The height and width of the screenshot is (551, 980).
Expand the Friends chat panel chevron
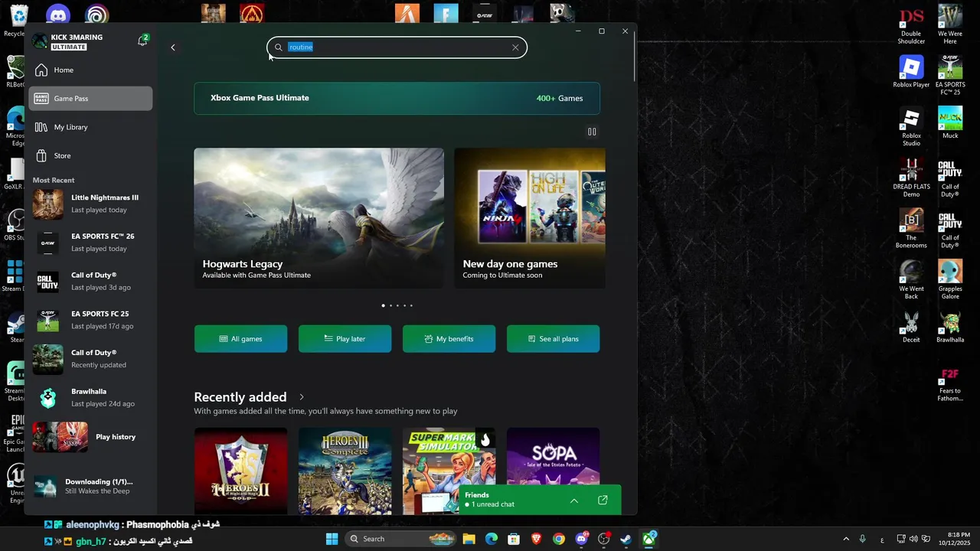coord(573,500)
